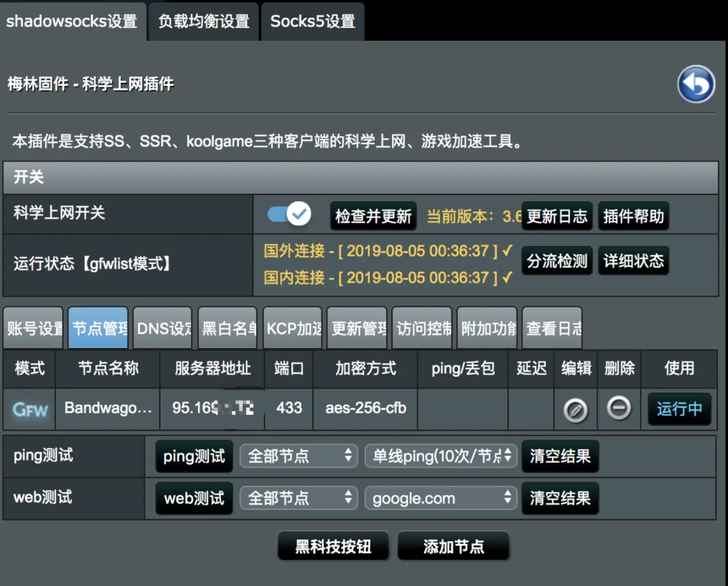Open the KCP加速 sub-tab
Viewport: 728px width, 586px height.
click(x=293, y=328)
